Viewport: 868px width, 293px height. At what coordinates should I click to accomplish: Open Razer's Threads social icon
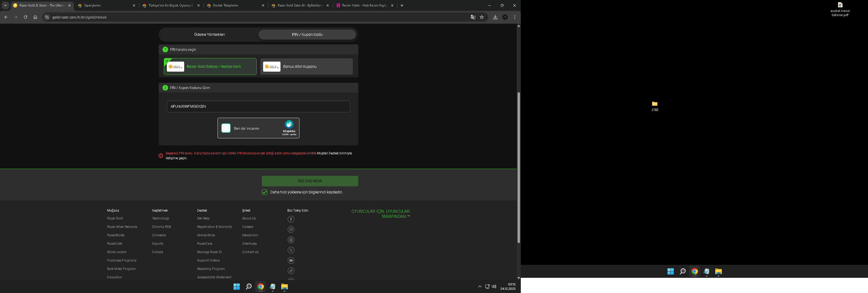(291, 240)
